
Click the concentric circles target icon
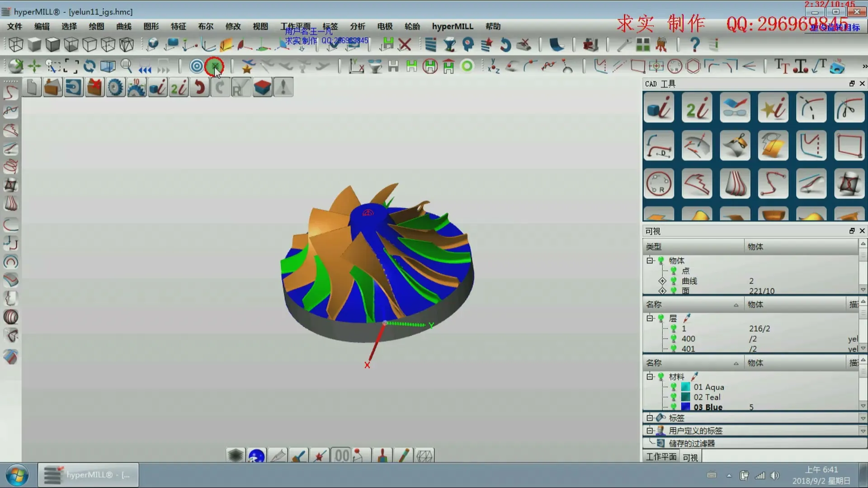coord(196,66)
